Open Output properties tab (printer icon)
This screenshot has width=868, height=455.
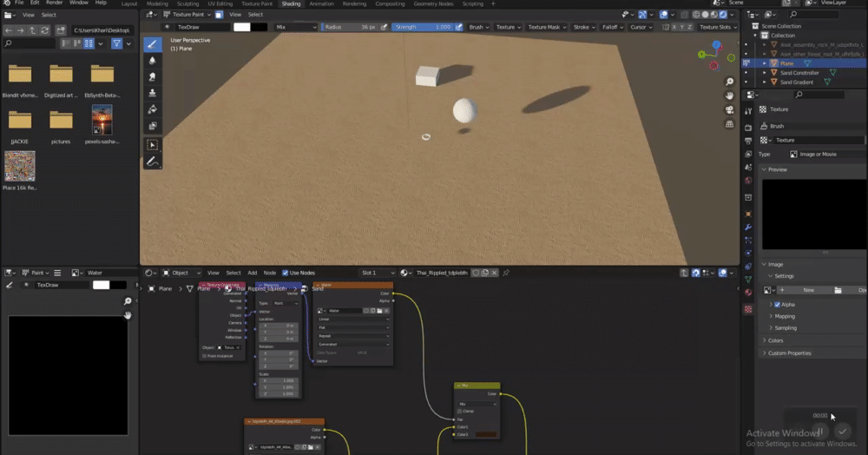tap(748, 141)
